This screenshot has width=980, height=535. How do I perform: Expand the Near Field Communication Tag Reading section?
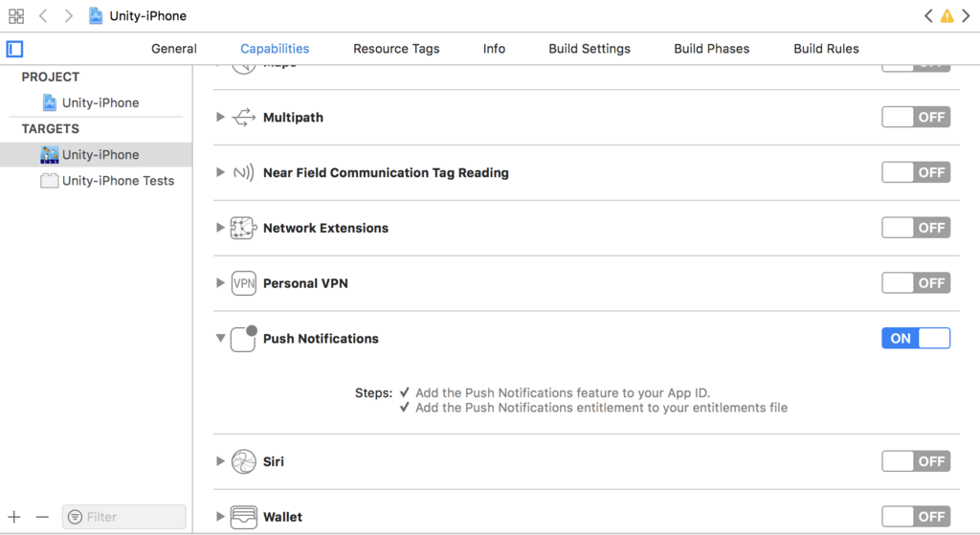(220, 172)
